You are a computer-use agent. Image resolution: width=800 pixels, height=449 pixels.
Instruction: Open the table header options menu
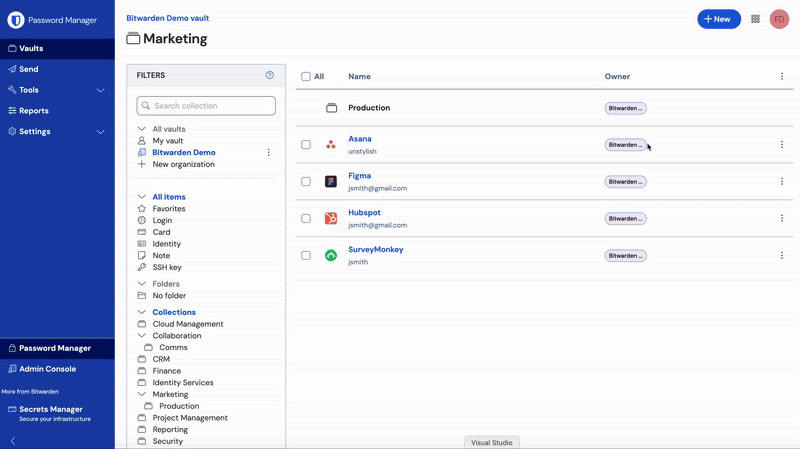[782, 77]
